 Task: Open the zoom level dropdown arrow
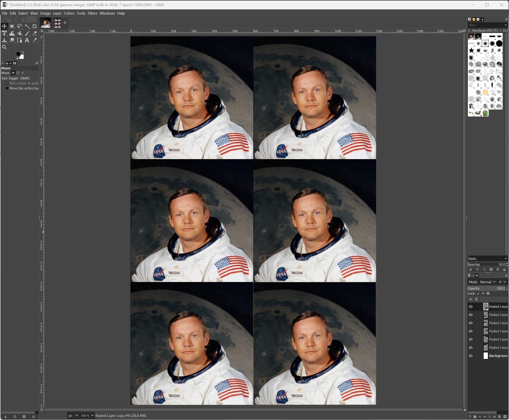pos(92,415)
